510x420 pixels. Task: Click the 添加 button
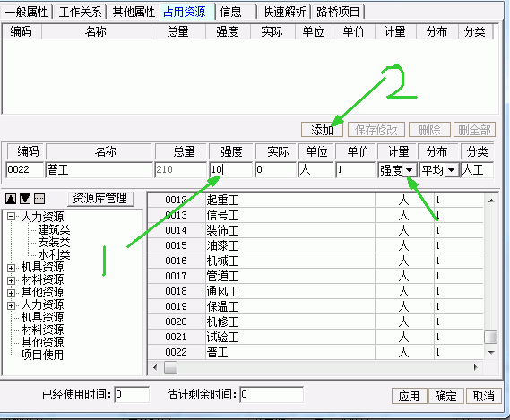click(x=322, y=130)
